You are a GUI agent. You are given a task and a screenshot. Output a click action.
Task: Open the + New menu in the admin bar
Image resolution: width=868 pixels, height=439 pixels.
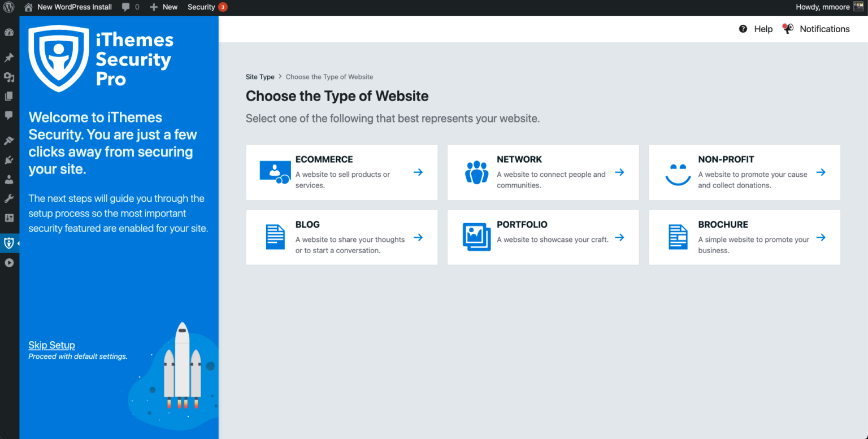163,7
